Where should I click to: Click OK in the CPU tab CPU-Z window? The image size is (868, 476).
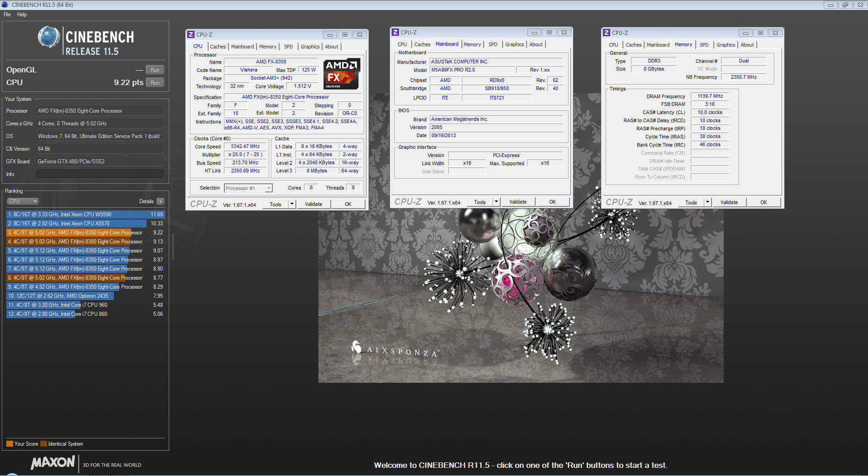pyautogui.click(x=348, y=204)
